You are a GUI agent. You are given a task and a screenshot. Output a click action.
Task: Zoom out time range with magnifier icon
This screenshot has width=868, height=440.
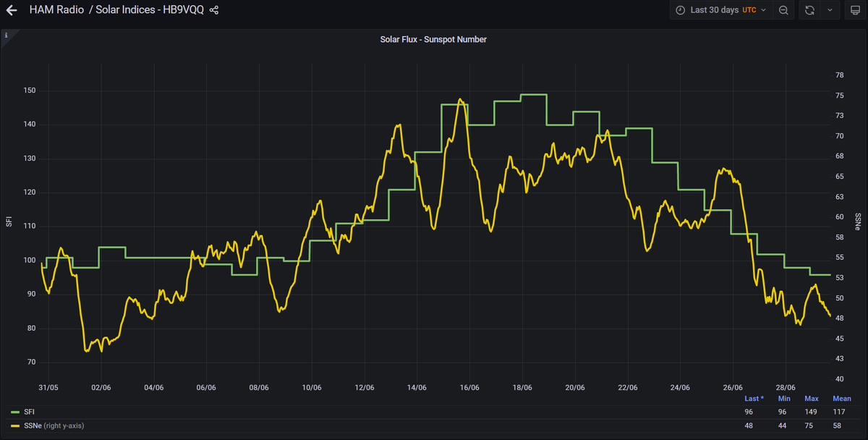(783, 10)
